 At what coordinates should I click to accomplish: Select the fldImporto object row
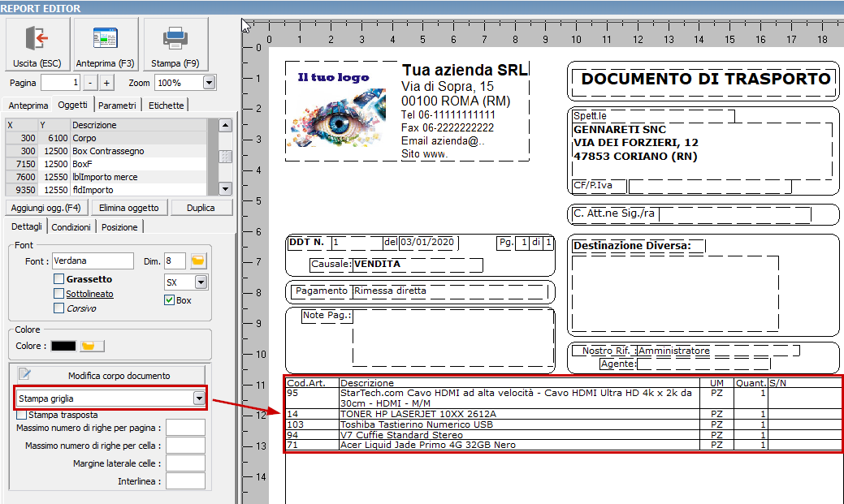tap(106, 190)
